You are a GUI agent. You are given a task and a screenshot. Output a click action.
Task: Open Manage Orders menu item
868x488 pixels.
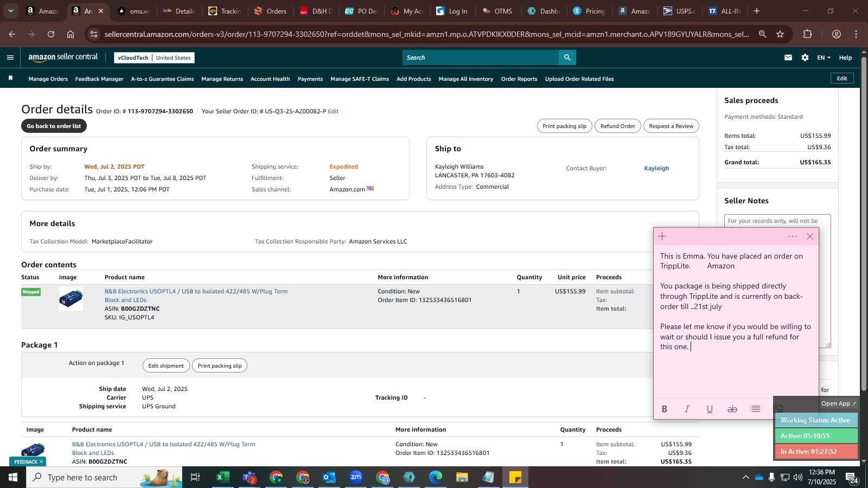48,79
